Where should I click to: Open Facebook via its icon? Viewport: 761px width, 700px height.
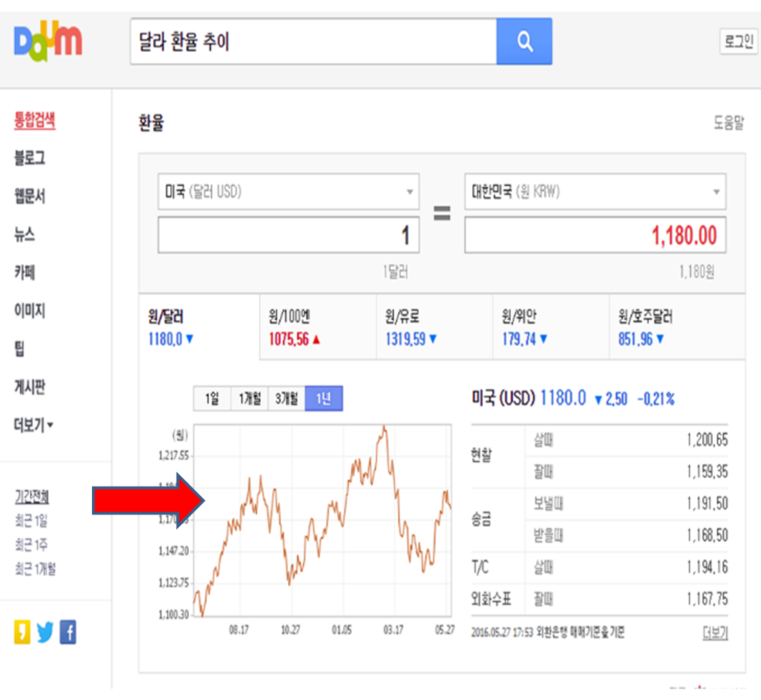tap(68, 632)
